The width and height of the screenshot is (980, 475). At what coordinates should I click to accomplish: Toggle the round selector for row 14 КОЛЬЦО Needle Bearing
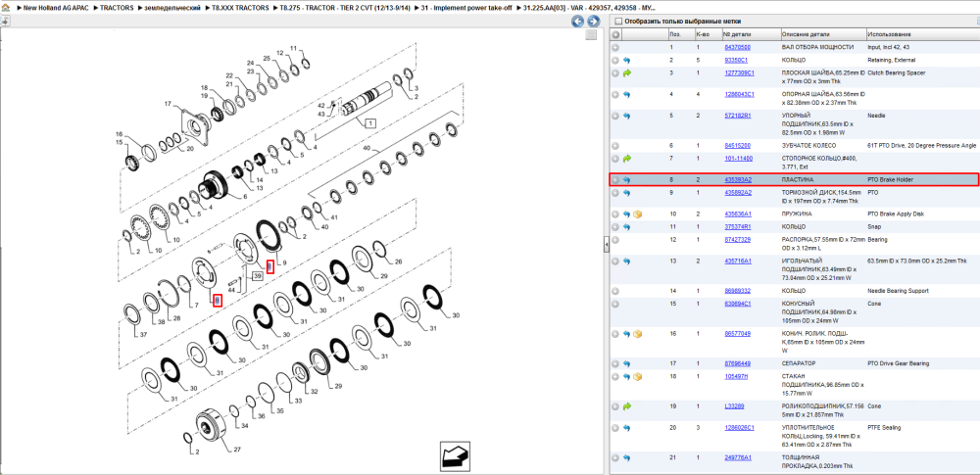coord(615,291)
